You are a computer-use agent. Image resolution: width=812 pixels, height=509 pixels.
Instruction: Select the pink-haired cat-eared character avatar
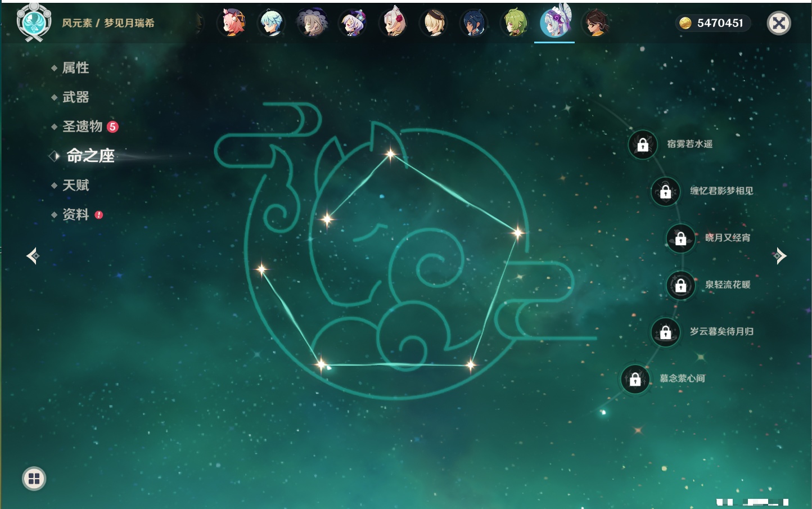232,23
